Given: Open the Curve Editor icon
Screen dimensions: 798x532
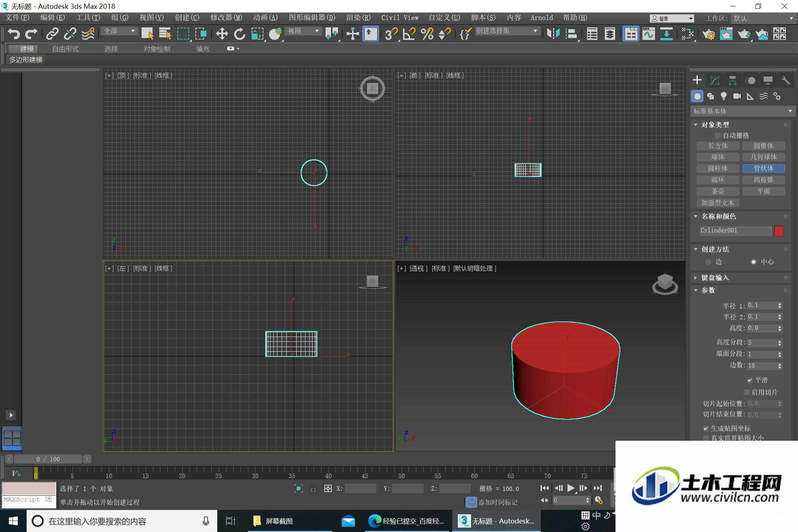Looking at the screenshot, I should (649, 34).
